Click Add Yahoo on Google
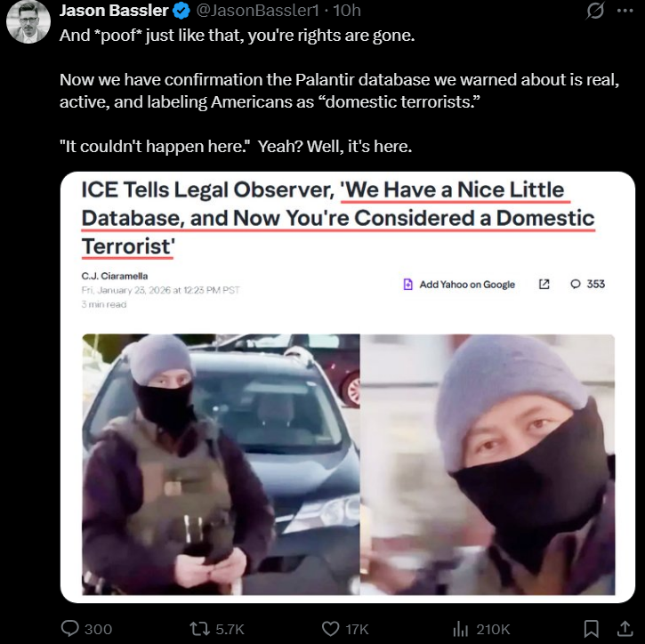645x644 pixels. coord(459,284)
